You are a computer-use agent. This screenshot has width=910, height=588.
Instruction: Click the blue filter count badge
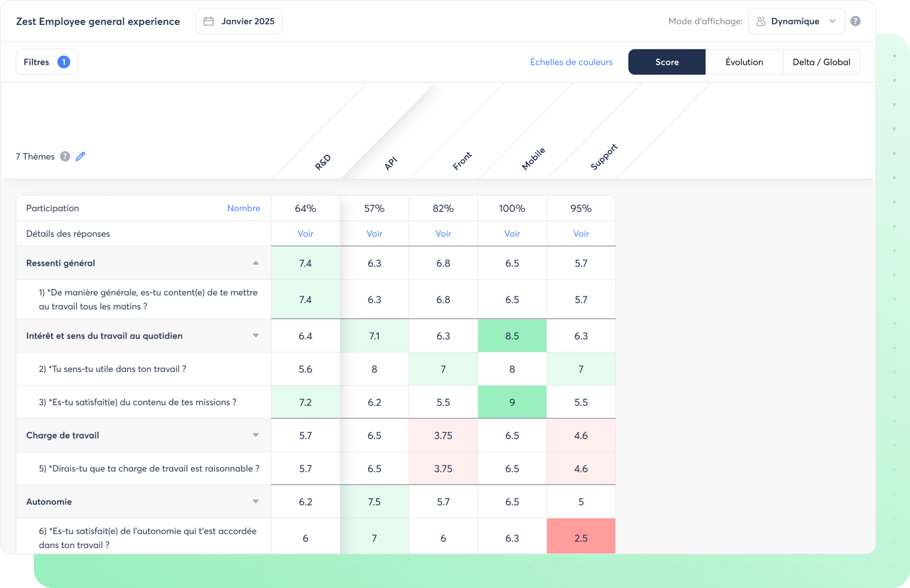[63, 62]
